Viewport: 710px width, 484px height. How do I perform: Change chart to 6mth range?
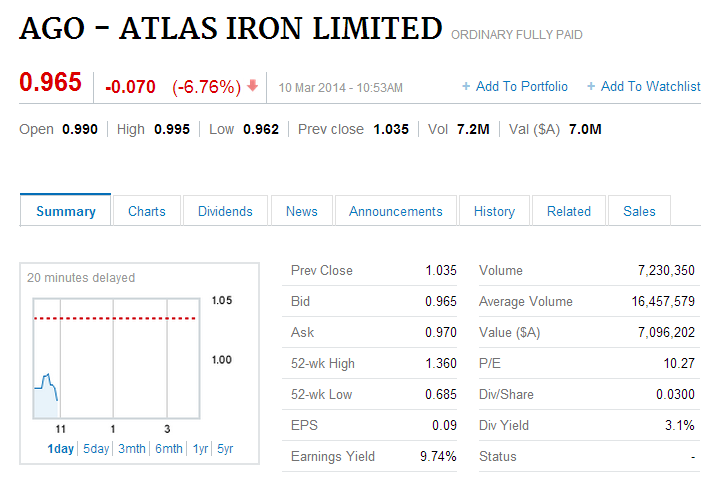[169, 449]
